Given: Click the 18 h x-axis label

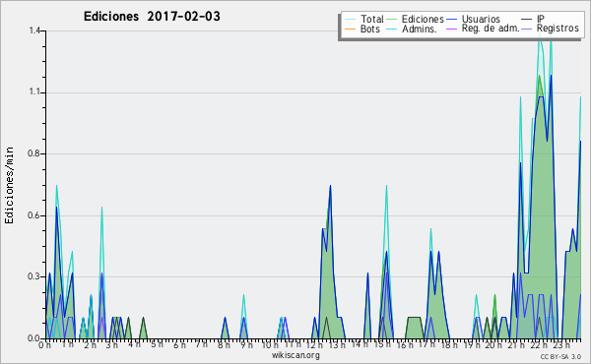Looking at the screenshot, I should [x=449, y=345].
